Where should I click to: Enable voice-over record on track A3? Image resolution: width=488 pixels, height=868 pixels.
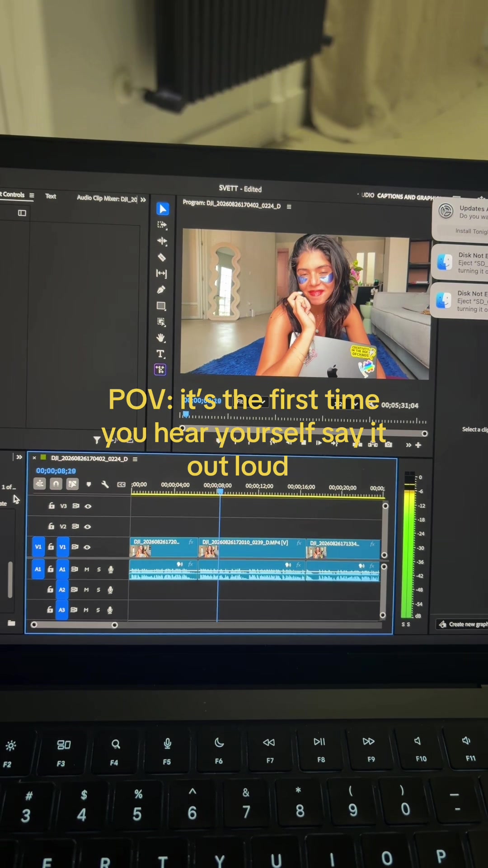coord(110,610)
